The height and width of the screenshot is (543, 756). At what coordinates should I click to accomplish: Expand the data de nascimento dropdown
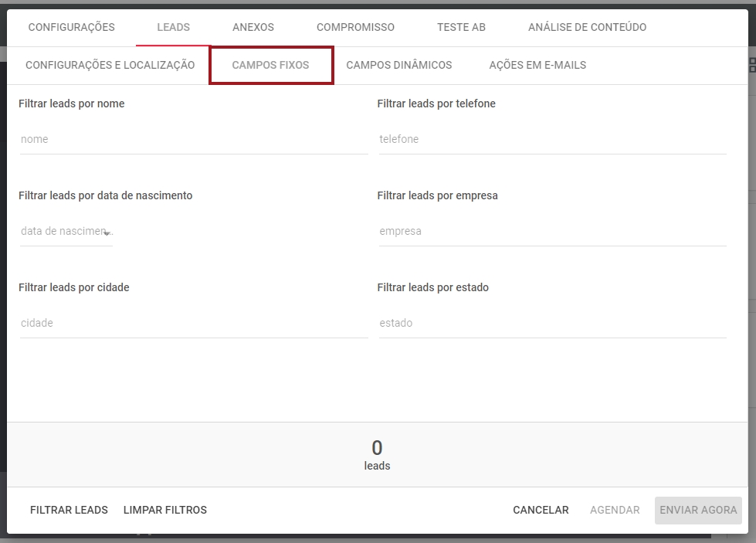point(66,232)
